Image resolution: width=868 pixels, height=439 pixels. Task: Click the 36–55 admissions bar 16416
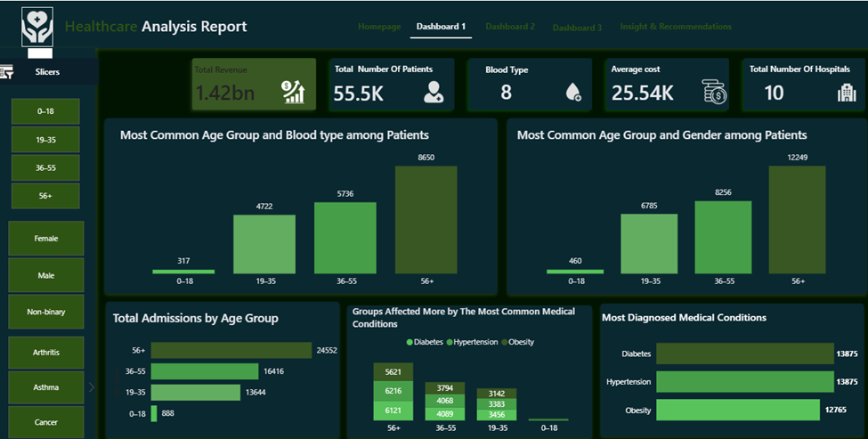(x=205, y=371)
